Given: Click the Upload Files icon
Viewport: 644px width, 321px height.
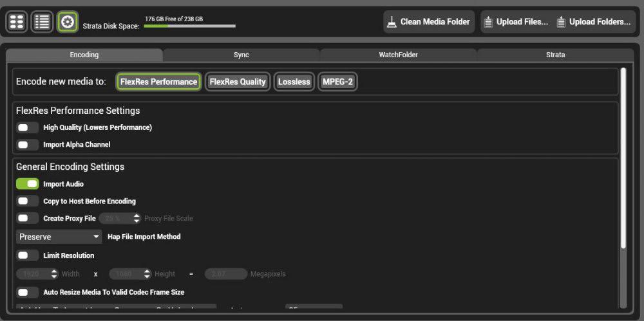Looking at the screenshot, I should pyautogui.click(x=488, y=22).
